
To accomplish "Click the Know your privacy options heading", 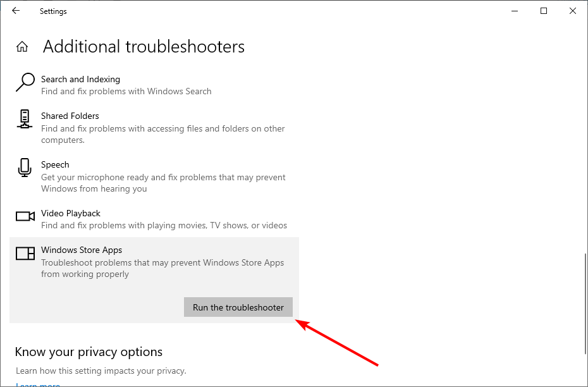I will [89, 352].
